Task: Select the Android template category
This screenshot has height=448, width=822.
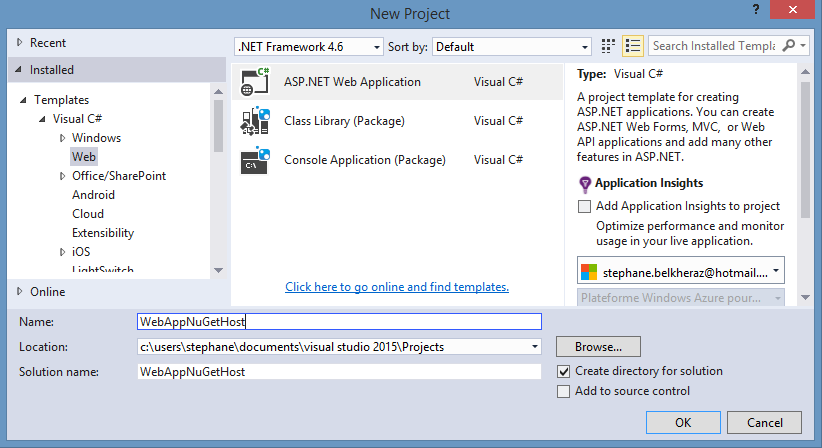Action: point(93,195)
